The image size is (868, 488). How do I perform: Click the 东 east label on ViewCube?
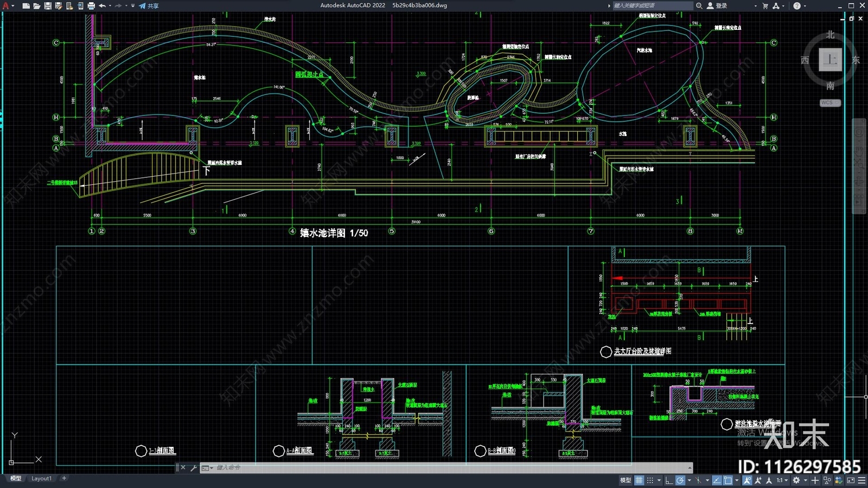pos(856,60)
